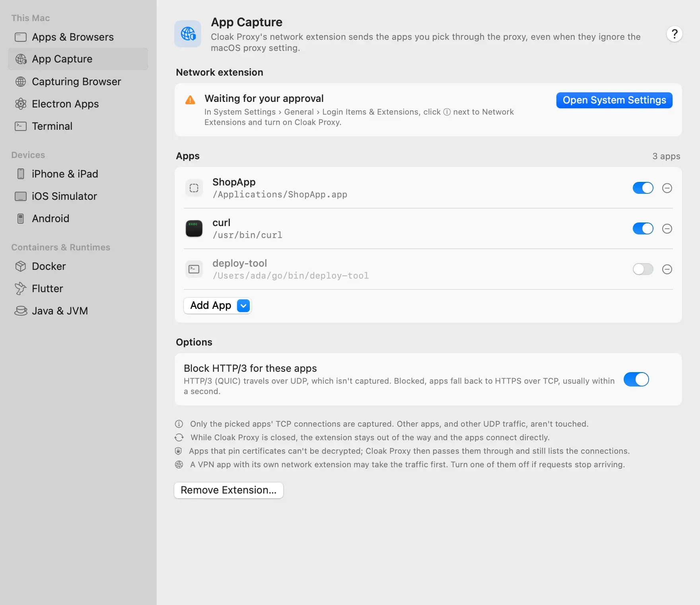Click the iOS Simulator icon
This screenshot has height=605, width=700.
[x=21, y=196]
